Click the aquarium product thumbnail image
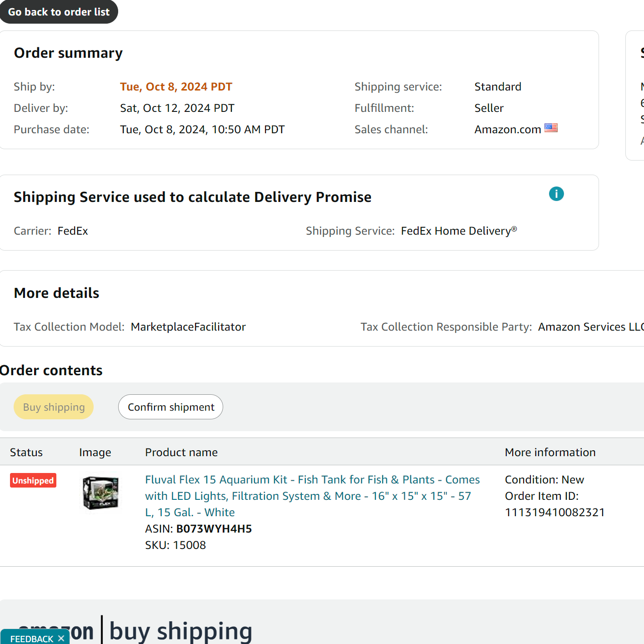 coord(101,493)
